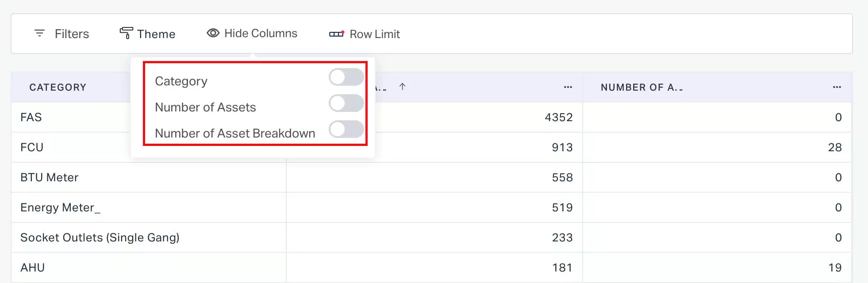This screenshot has width=868, height=283.
Task: Toggle the Number of Asset Breakdown switch
Action: pyautogui.click(x=346, y=130)
